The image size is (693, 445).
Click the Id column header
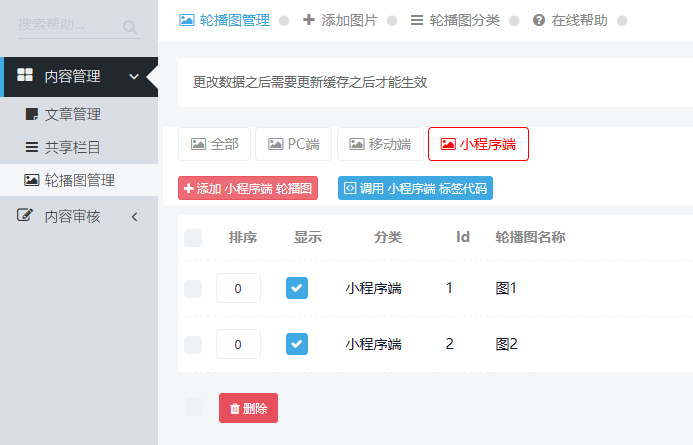coord(463,237)
